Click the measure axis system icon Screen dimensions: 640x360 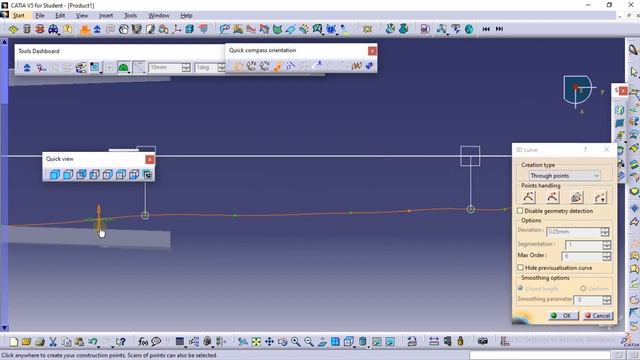(x=177, y=29)
